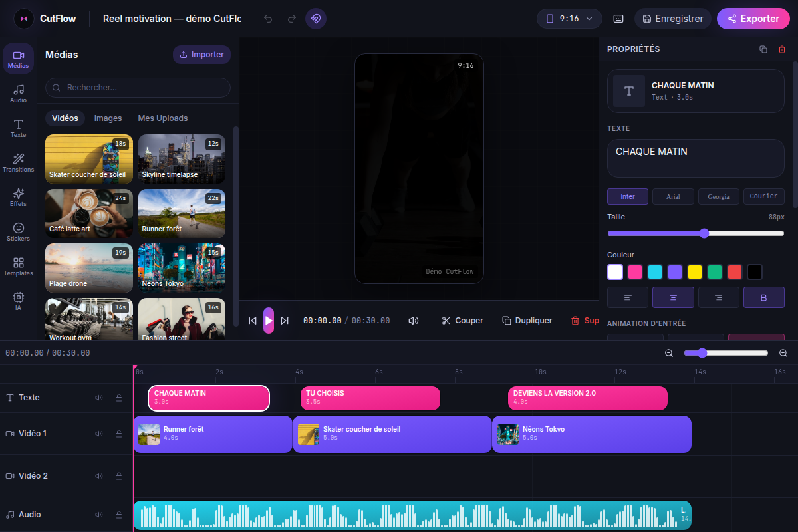Open the Templates sidebar panel
Image resolution: width=798 pixels, height=532 pixels.
pos(18,266)
